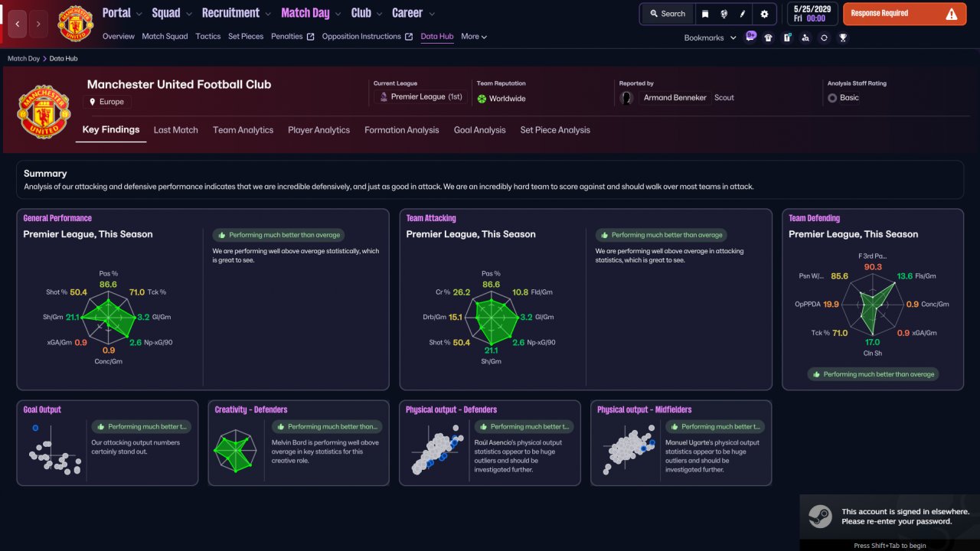Open the globe icon in the top toolbar
Image resolution: width=980 pixels, height=551 pixels.
point(724,14)
